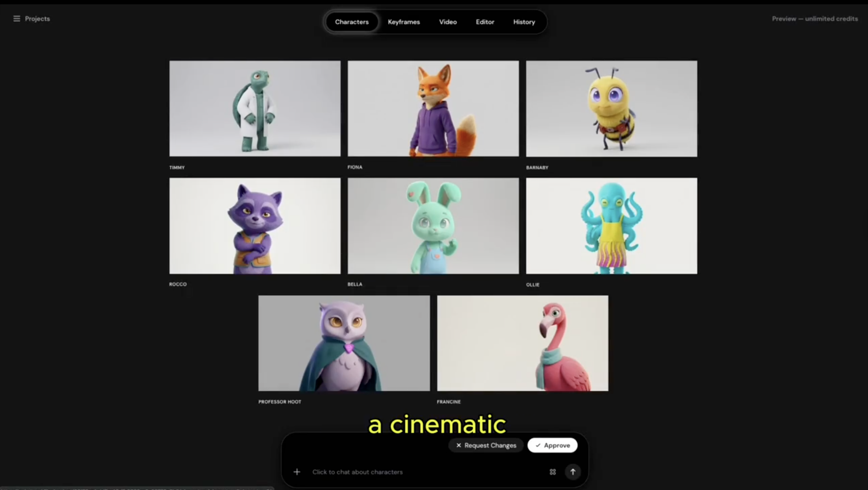Open Projects from the top bar

click(x=37, y=19)
